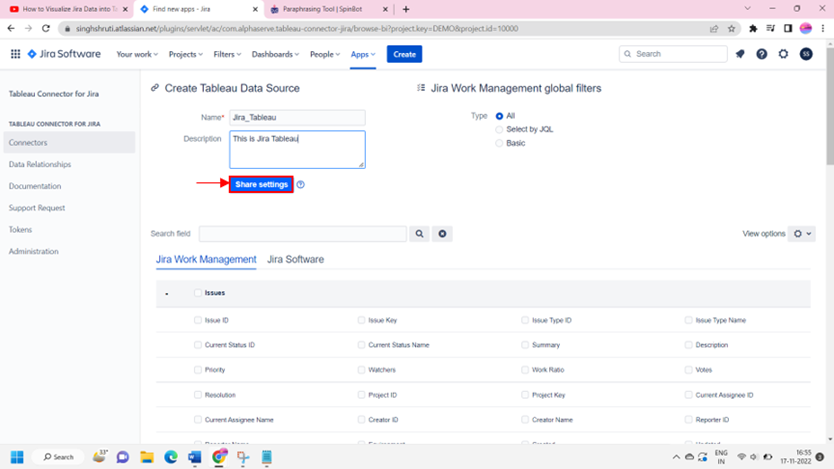834x469 pixels.
Task: Open the Jira help question mark icon
Action: [x=762, y=54]
